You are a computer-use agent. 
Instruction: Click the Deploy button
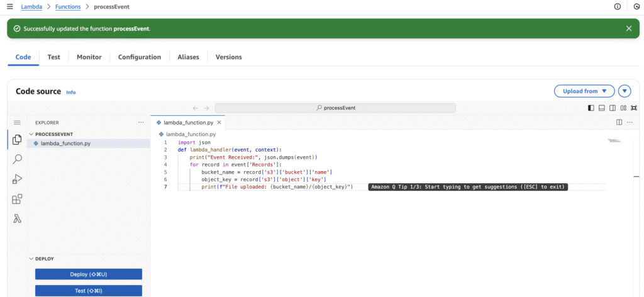(89, 274)
